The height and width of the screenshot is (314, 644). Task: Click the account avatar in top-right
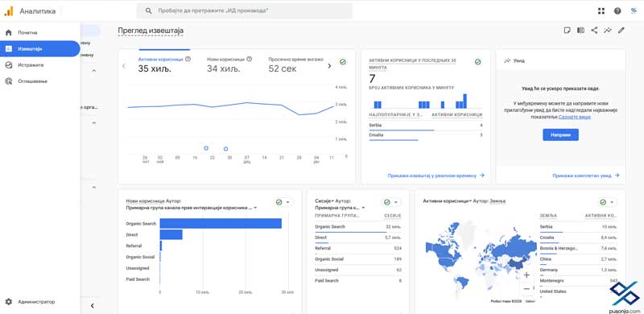(634, 11)
